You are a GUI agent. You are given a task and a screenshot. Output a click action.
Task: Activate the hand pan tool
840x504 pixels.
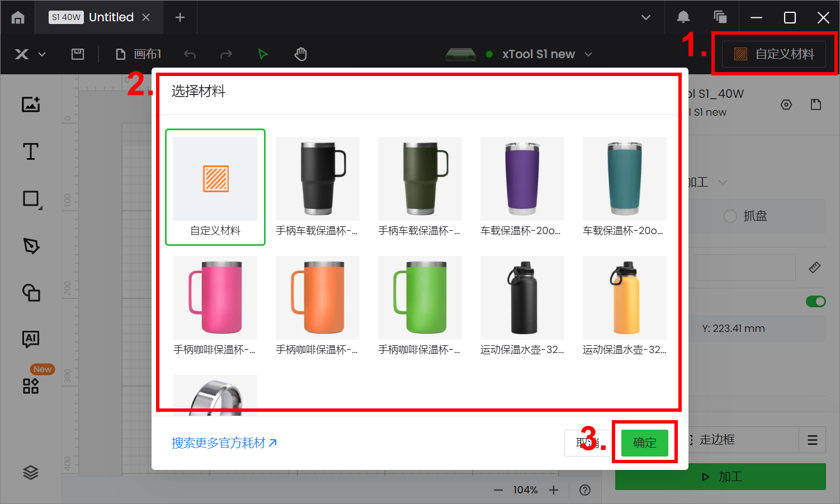point(301,54)
